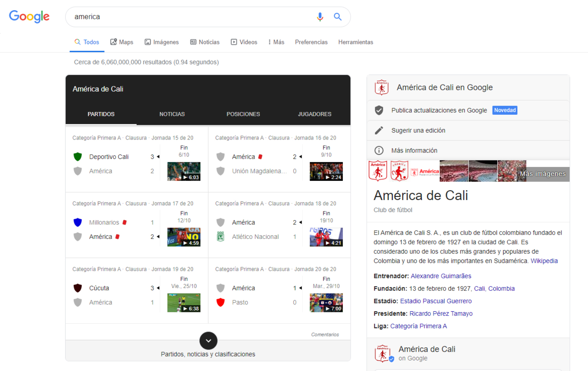Open 'Publica actualizaciones en Google'
Viewport: 588px width, 371px height.
coord(439,110)
